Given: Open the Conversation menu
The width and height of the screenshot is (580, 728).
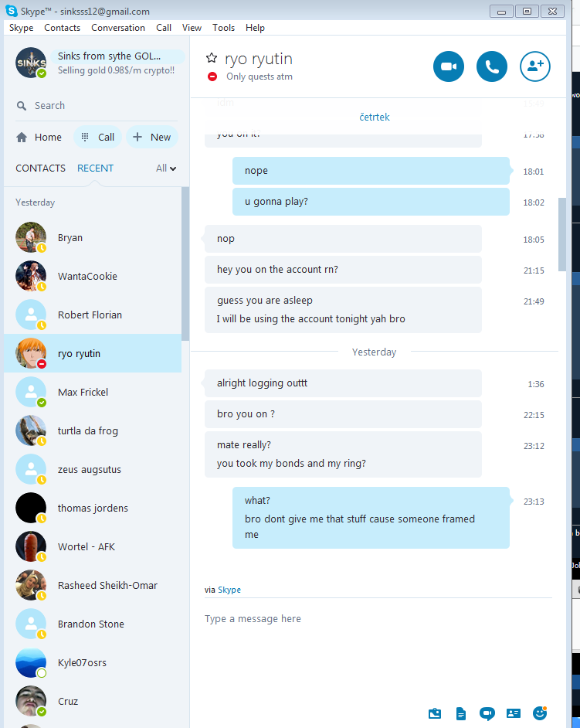Looking at the screenshot, I should click(x=118, y=27).
